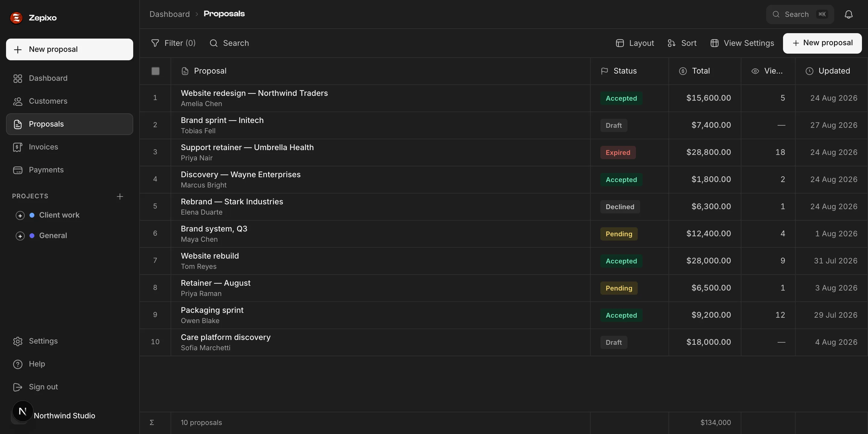The height and width of the screenshot is (434, 868).
Task: Expand the General project
Action: tap(20, 236)
